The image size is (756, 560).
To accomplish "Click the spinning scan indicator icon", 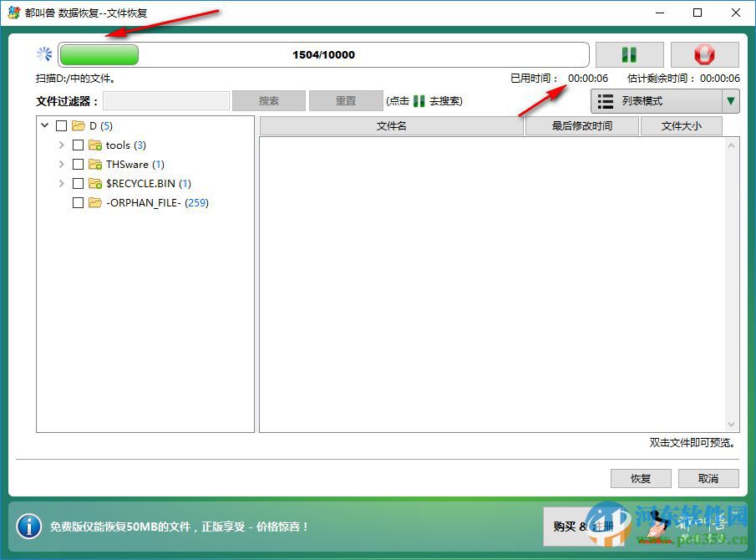I will pyautogui.click(x=44, y=53).
